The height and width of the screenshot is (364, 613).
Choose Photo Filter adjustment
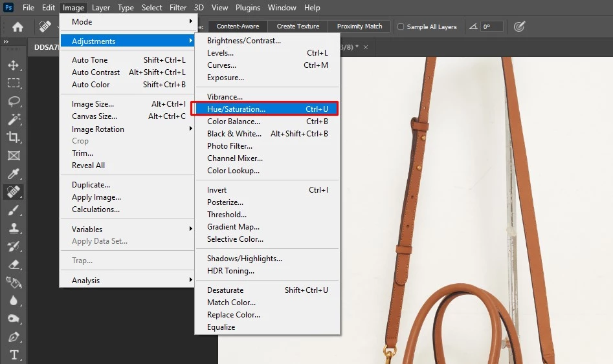coord(267,146)
